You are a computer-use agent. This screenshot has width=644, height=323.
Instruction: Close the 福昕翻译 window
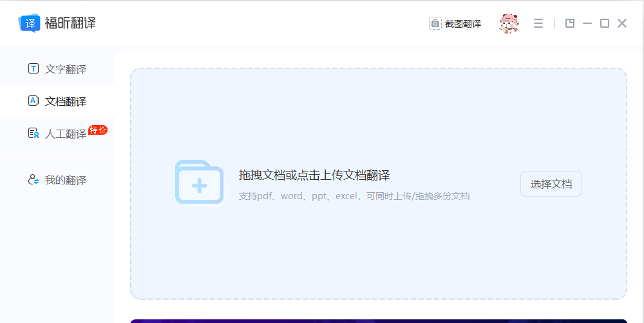click(622, 23)
